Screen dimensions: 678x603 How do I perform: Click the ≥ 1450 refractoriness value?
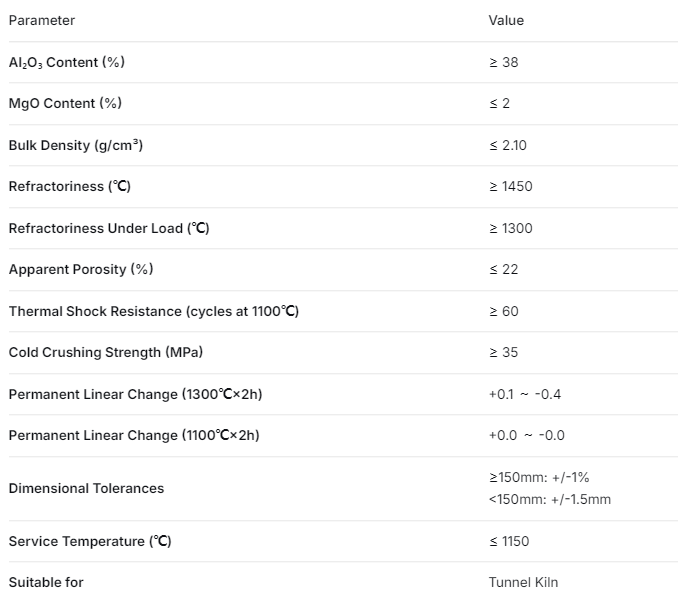point(511,186)
